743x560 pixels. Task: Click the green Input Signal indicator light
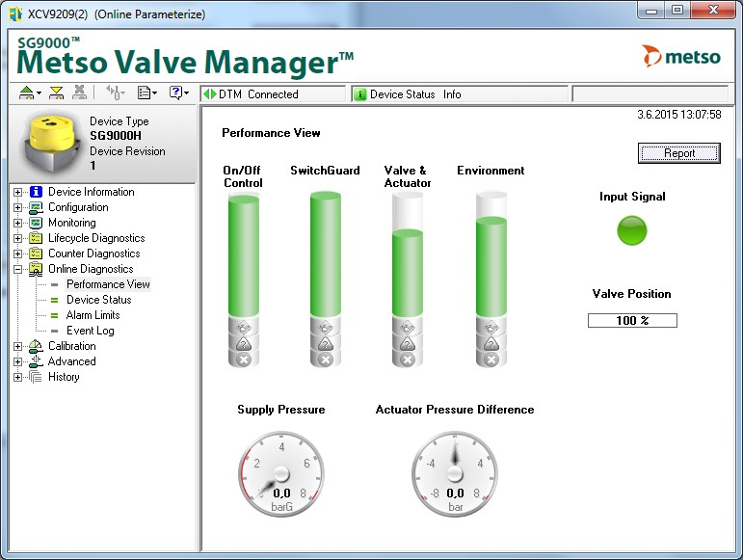point(631,230)
